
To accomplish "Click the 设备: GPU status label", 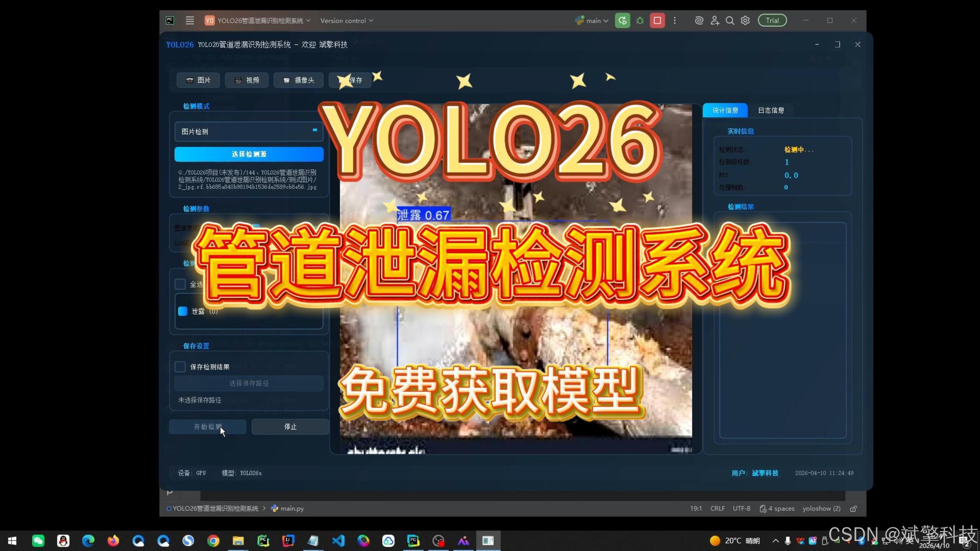I will (192, 473).
